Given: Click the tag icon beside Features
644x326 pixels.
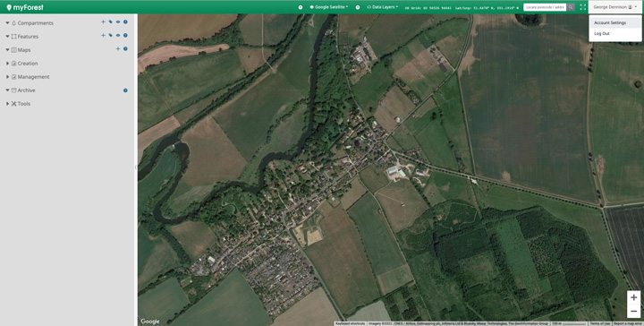Looking at the screenshot, I should (x=111, y=36).
